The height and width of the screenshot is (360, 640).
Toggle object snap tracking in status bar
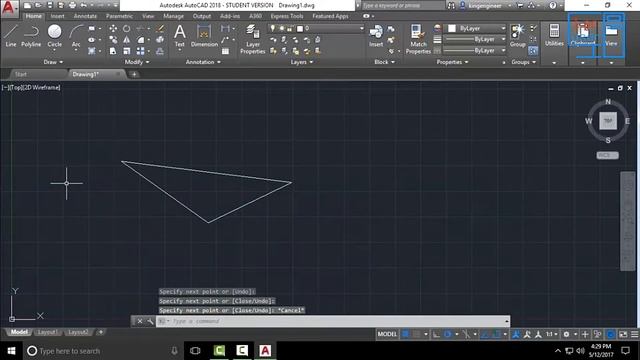(x=485, y=334)
